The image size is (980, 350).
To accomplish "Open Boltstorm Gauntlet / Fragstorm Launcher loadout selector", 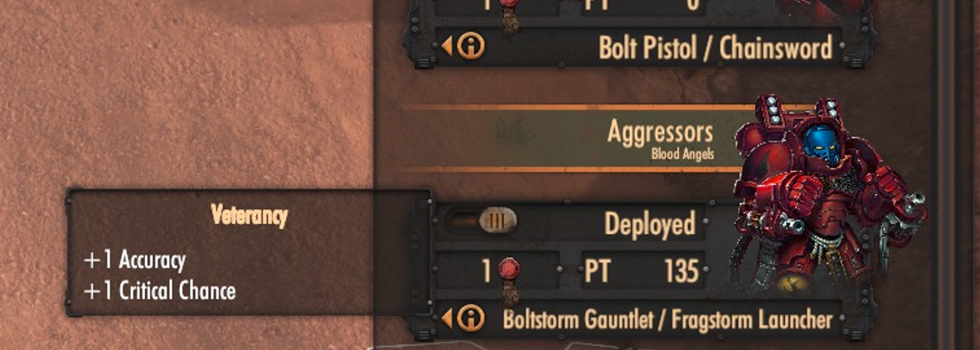I will tap(638, 319).
